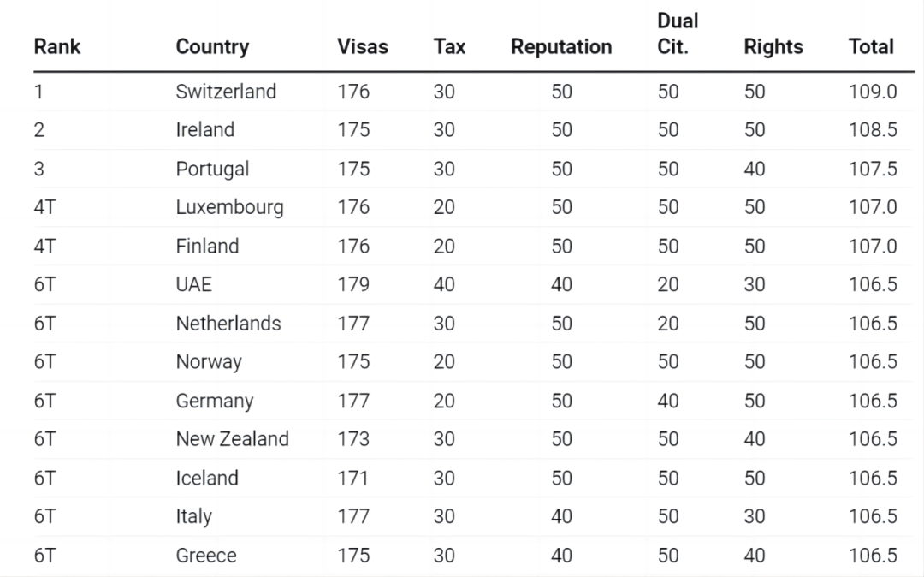Screen dimensions: 924x577
Task: Select the Dual Cit. column header
Action: click(x=678, y=34)
